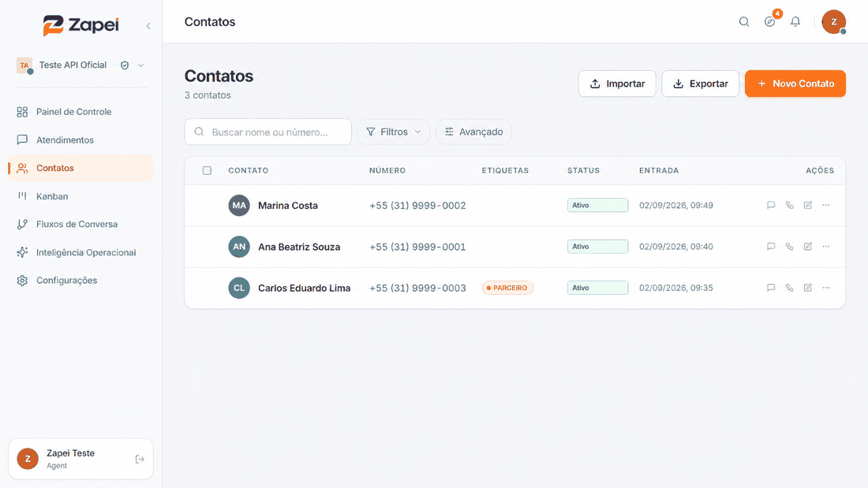This screenshot has width=868, height=488.
Task: Select the name Marina Costa
Action: 288,205
